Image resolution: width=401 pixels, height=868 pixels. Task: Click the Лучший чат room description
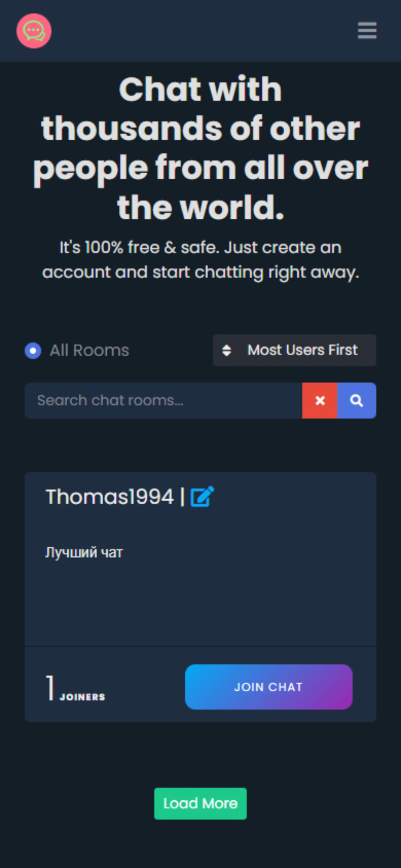(84, 552)
